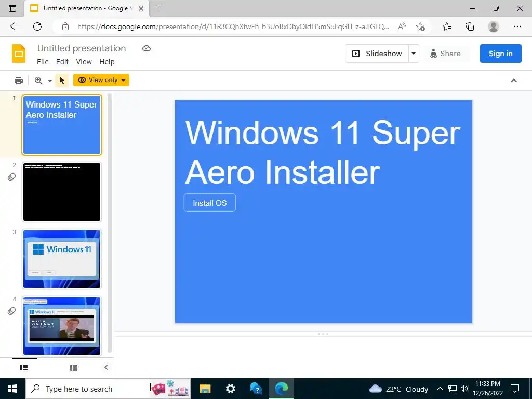Click the Untitled presentation title
532x399 pixels.
[82, 48]
